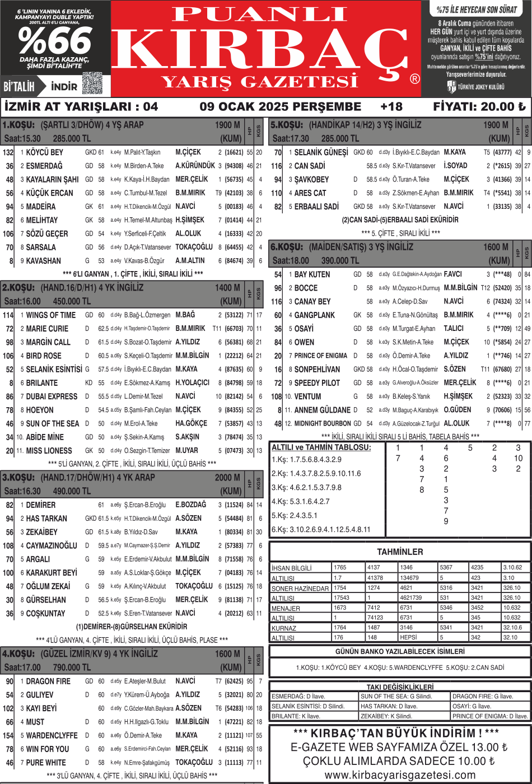Open the www.kirbacyarisgazetesi.com link
Viewport: 532px width, 784px height.
tap(400, 774)
